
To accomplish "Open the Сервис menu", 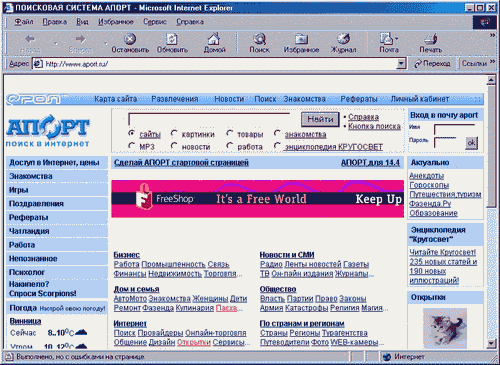I will [155, 22].
